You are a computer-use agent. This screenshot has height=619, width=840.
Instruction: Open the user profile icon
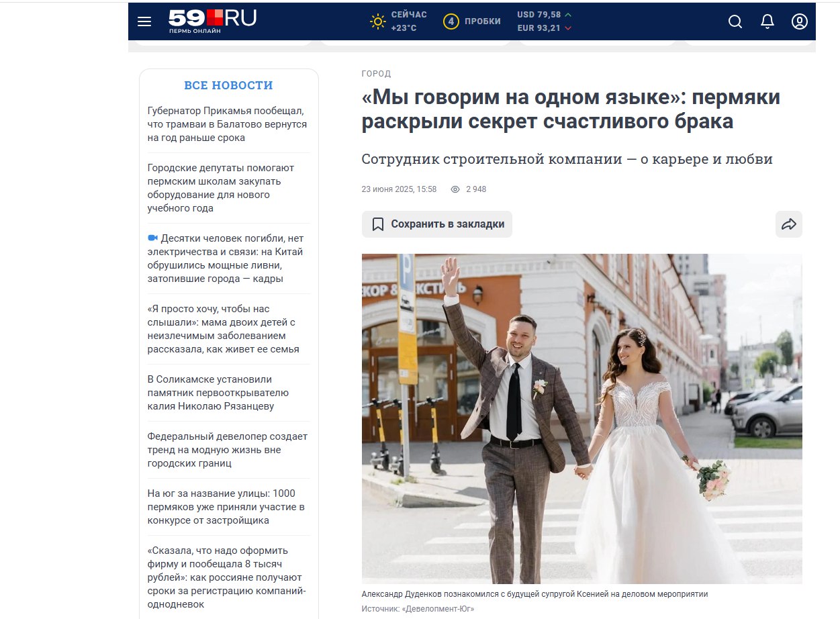coord(799,21)
